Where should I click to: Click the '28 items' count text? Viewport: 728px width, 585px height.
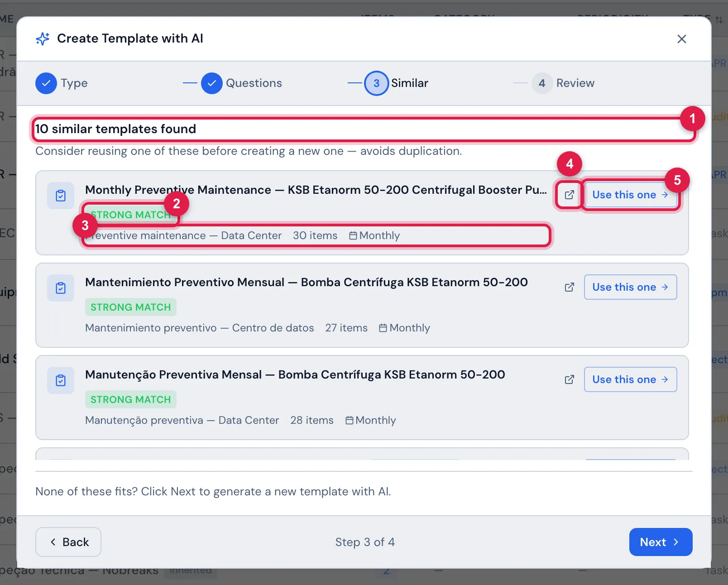click(312, 420)
